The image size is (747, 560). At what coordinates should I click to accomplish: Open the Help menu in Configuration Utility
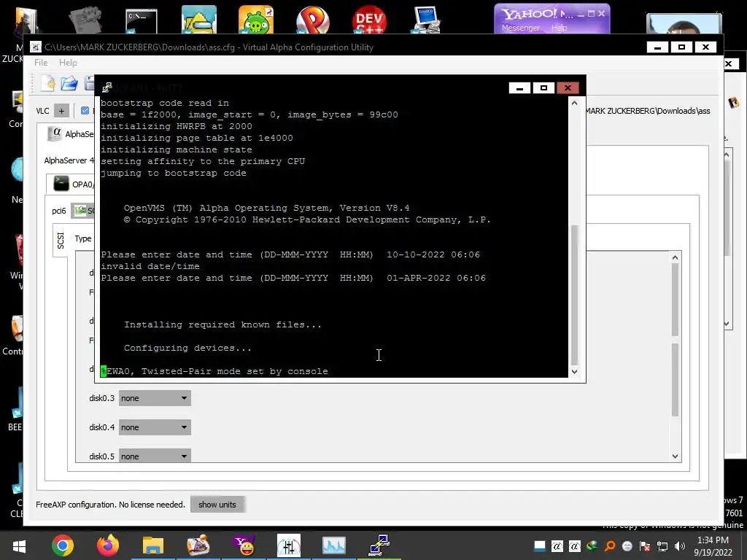(68, 63)
